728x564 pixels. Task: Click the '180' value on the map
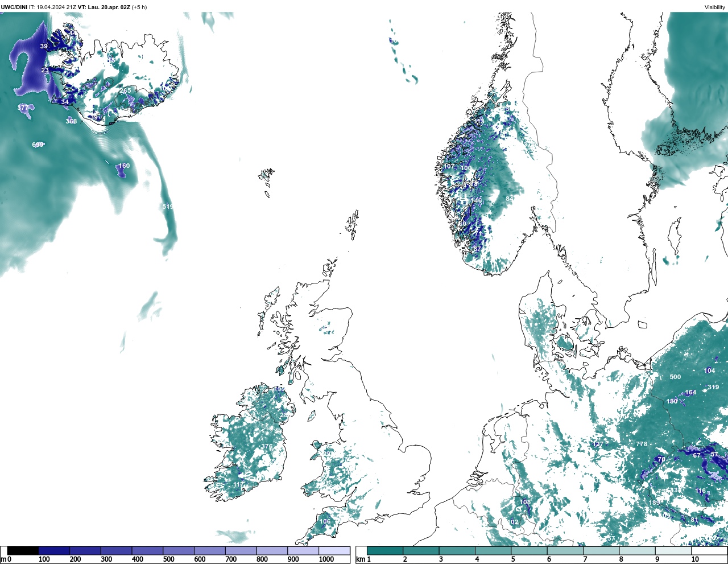[x=672, y=401]
